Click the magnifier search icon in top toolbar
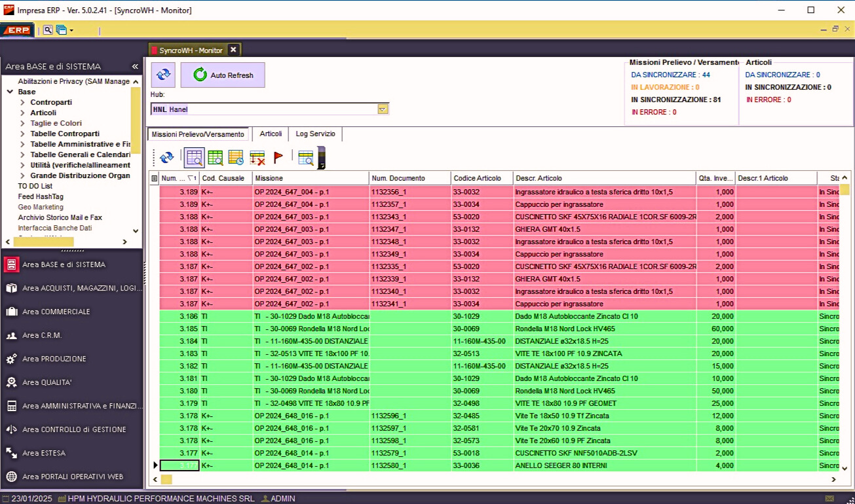This screenshot has height=504, width=855. coord(48,30)
